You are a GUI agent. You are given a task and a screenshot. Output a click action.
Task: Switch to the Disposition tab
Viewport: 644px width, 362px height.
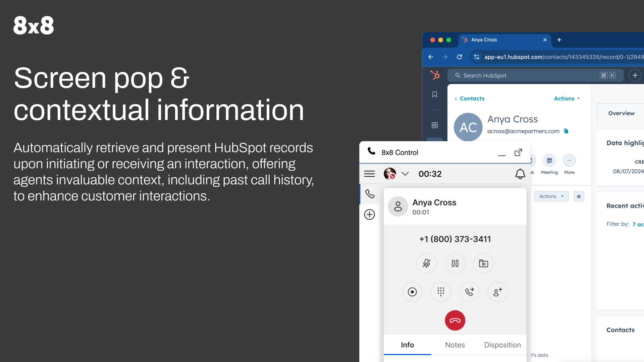click(x=502, y=345)
